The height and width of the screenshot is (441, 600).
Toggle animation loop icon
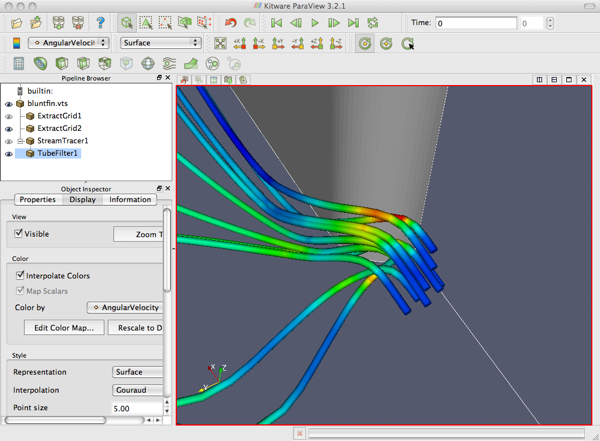point(373,23)
